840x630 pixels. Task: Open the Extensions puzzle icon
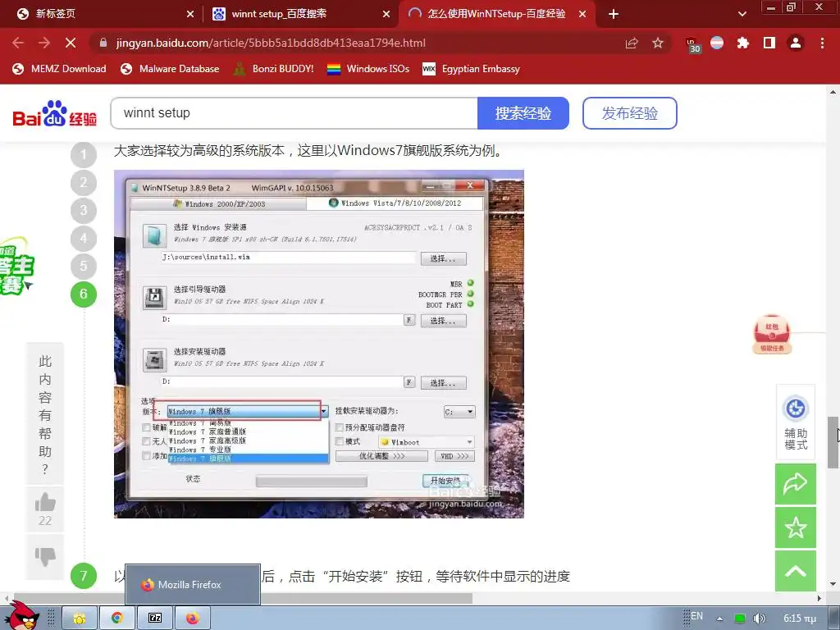coord(743,43)
